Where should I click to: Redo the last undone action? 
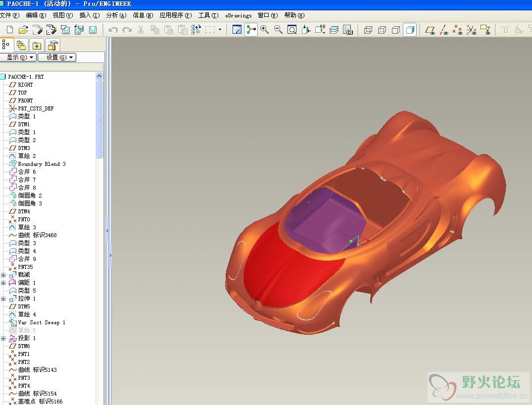pos(127,30)
